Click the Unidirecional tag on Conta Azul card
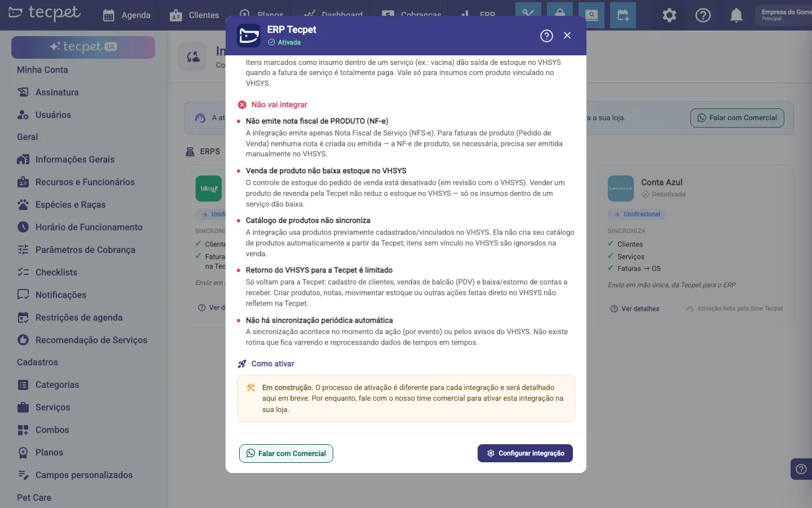The width and height of the screenshot is (812, 508). [637, 214]
